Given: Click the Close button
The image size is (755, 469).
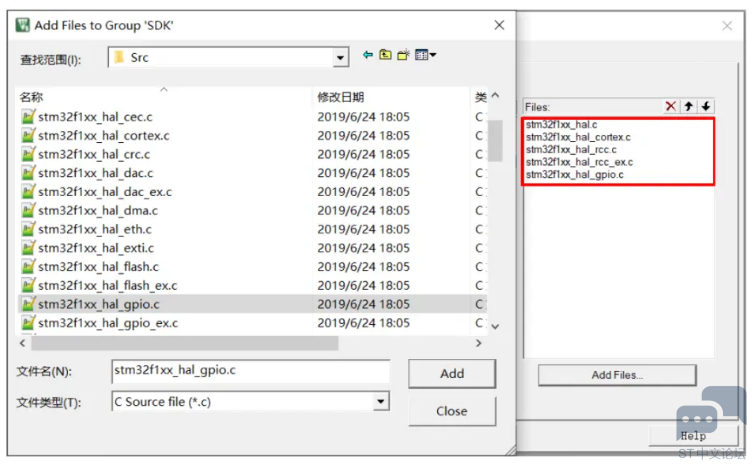Looking at the screenshot, I should 452,411.
